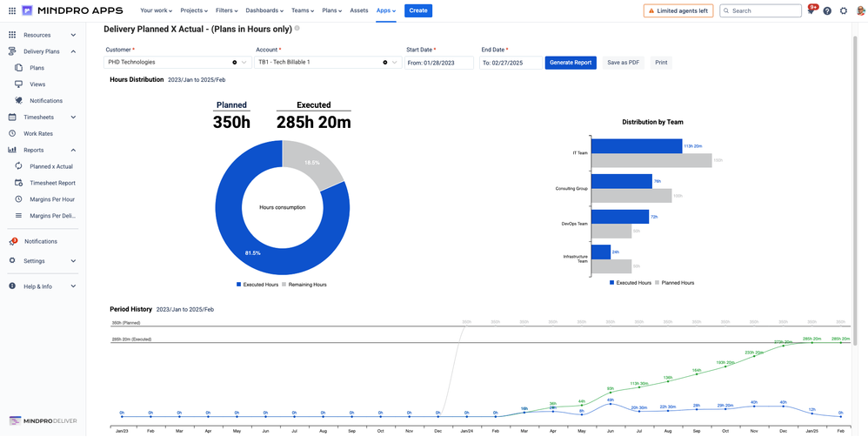
Task: Click the Views monitor icon
Action: (18, 84)
